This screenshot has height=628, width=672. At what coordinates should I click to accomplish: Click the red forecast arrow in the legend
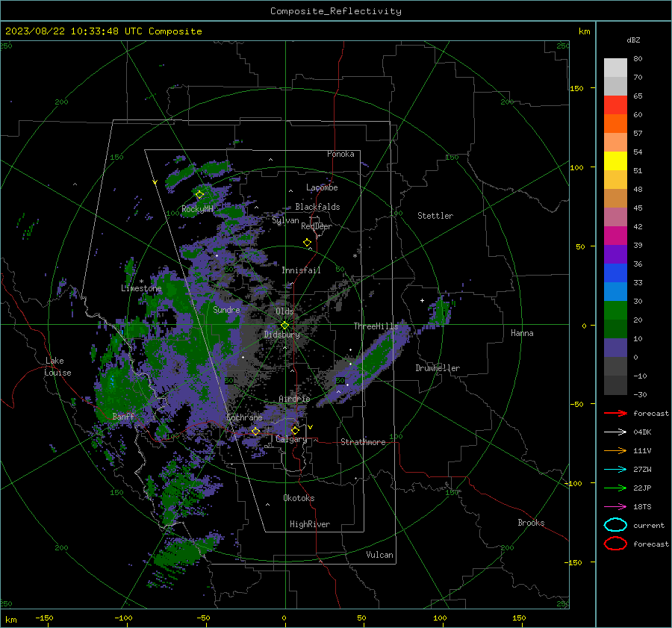(615, 413)
